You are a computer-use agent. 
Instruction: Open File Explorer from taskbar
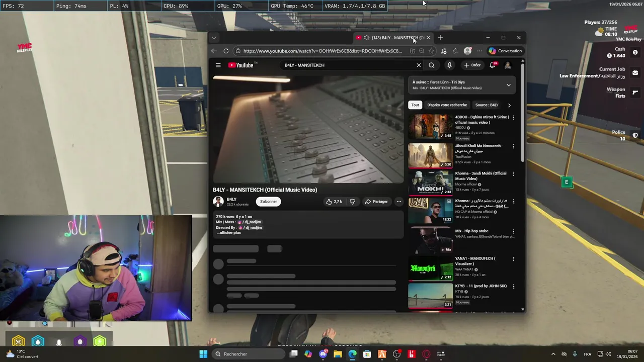pyautogui.click(x=338, y=354)
